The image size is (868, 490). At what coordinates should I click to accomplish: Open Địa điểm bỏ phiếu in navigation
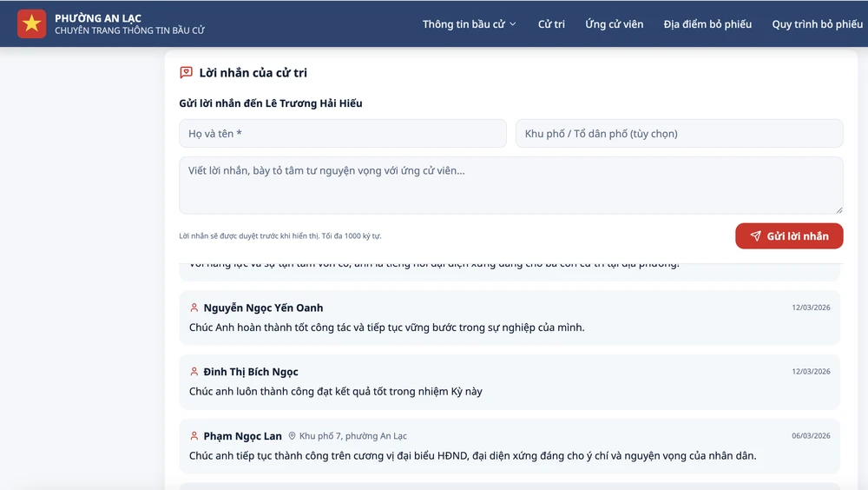707,24
